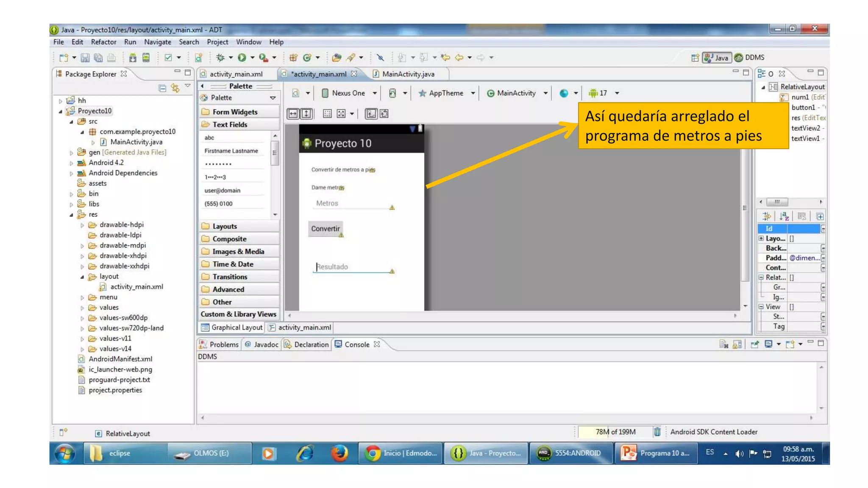The image size is (868, 488).
Task: Open the Android SDK Manager icon
Action: click(133, 58)
